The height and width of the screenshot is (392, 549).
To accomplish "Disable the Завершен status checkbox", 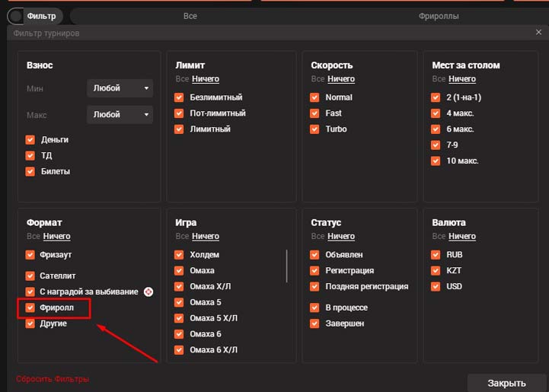I will tap(314, 323).
